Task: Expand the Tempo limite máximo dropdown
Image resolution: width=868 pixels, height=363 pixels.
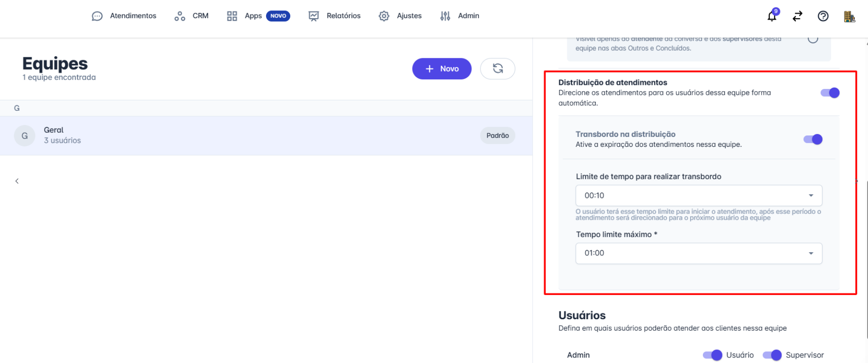Action: tap(698, 253)
